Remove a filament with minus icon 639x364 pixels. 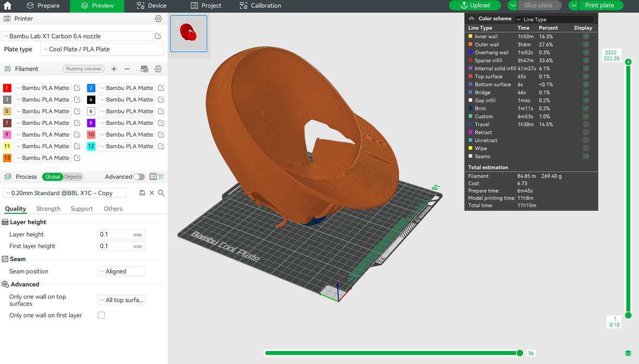pos(127,69)
